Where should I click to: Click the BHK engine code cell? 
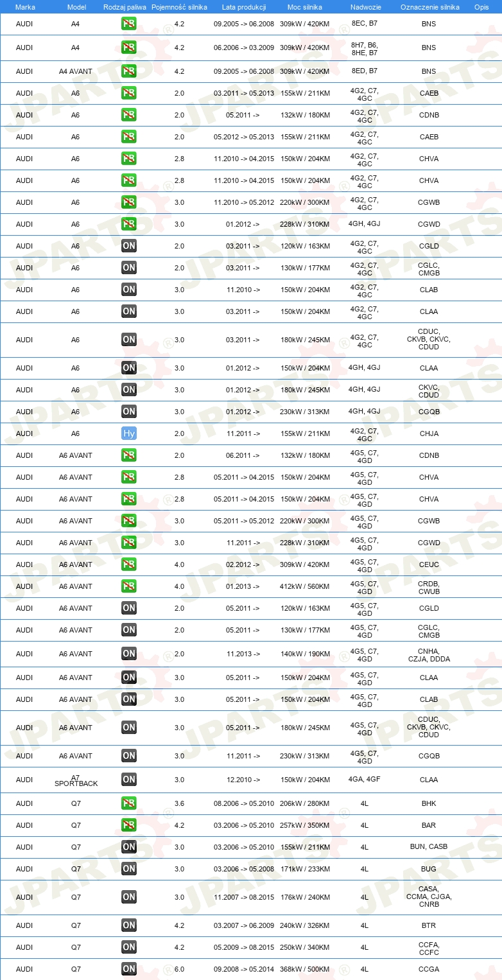(429, 803)
